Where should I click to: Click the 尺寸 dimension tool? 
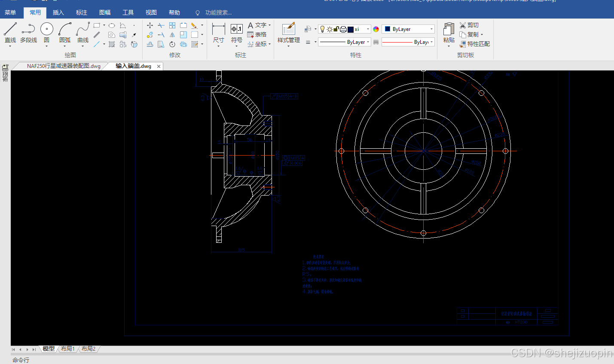(219, 34)
